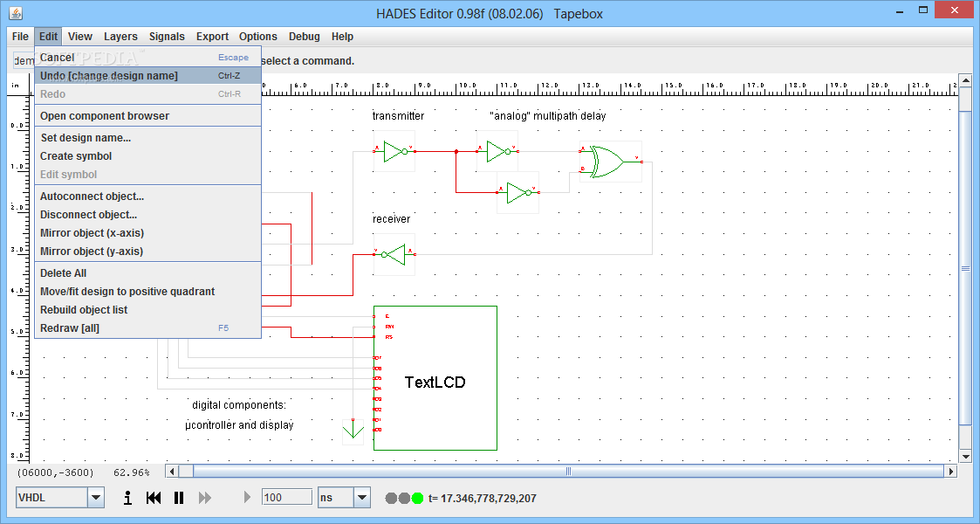Click horizontal scrollbar left arrow
This screenshot has height=524, width=980.
coord(172,472)
